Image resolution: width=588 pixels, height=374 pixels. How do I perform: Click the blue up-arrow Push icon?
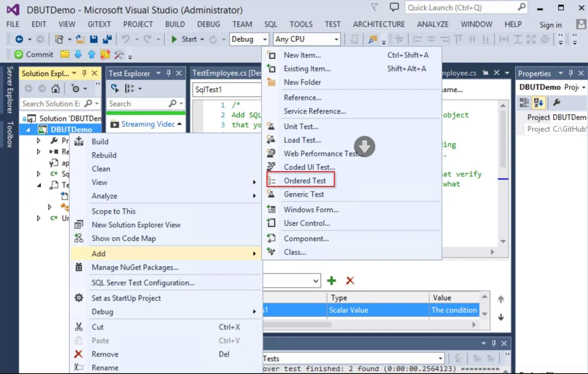coord(92,55)
